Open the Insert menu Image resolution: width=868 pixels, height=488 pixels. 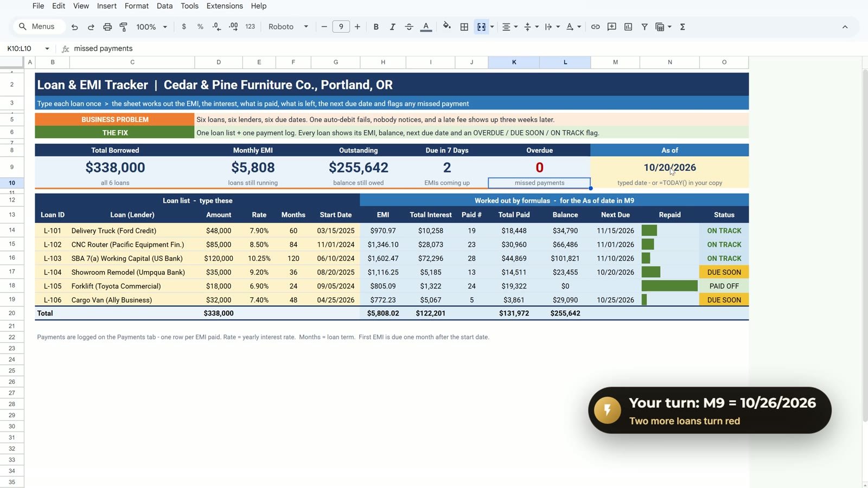[107, 6]
